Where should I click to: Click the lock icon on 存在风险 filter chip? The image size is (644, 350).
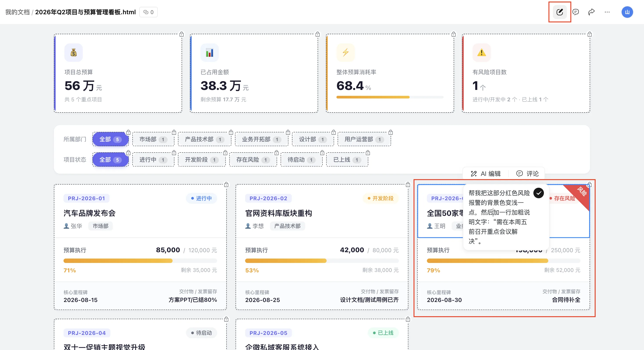(x=276, y=153)
